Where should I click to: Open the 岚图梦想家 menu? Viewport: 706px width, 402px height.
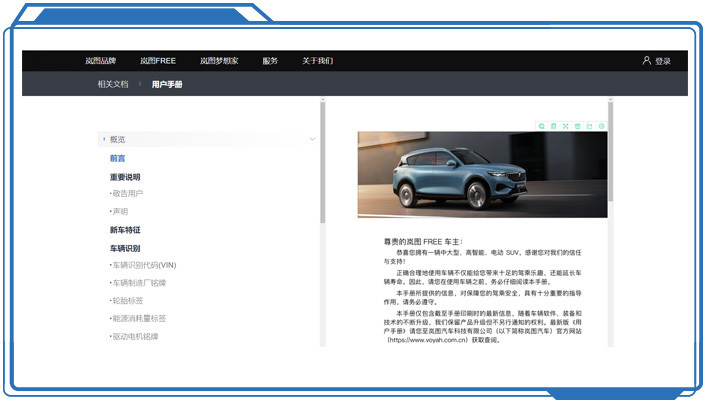click(x=219, y=61)
